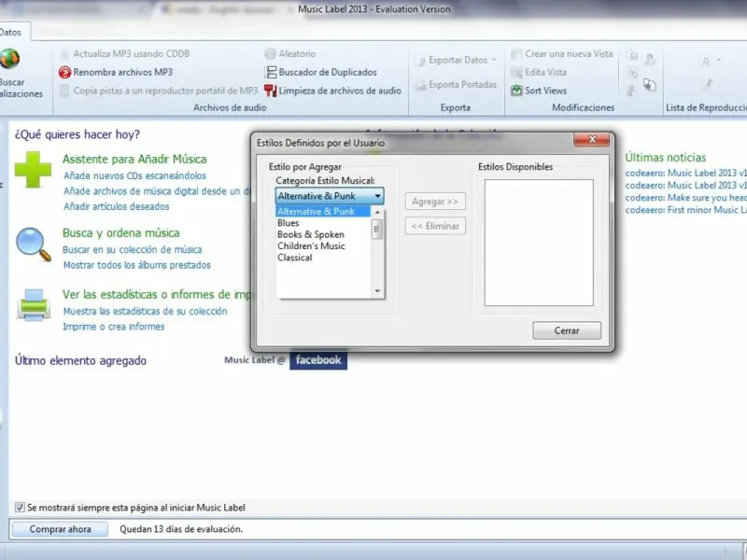Open Muestra las estadísticas de colección
Image resolution: width=747 pixels, height=560 pixels.
146,312
